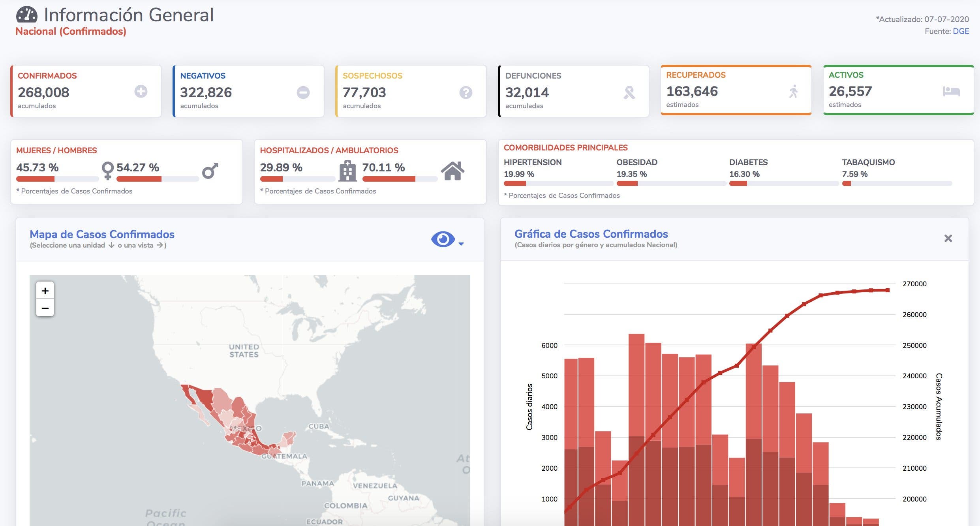This screenshot has width=980, height=526.
Task: Click the female gender symbol icon
Action: (107, 171)
